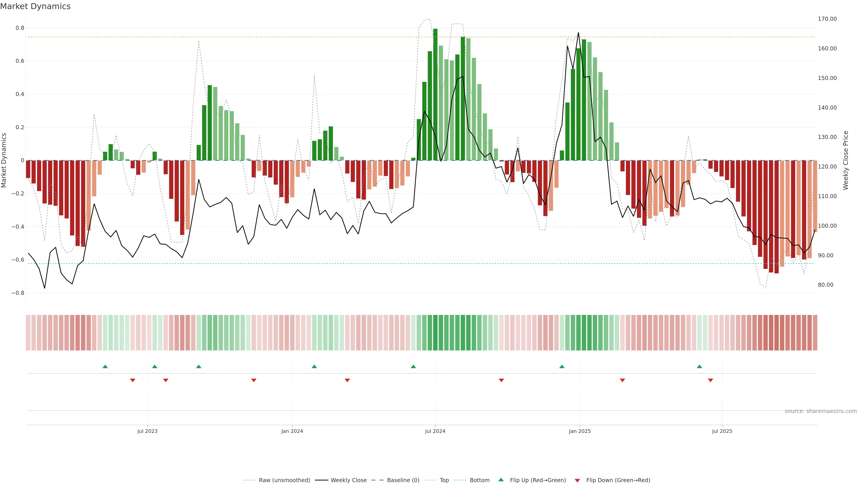Toggle the Weekly Close legend entry
This screenshot has height=488, width=868.
pos(348,480)
